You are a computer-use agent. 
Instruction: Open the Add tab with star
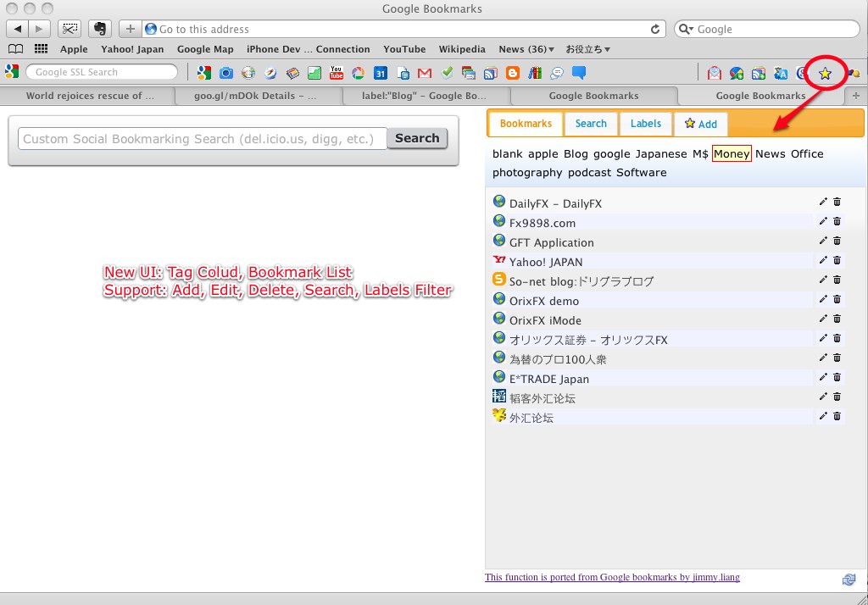pos(701,124)
